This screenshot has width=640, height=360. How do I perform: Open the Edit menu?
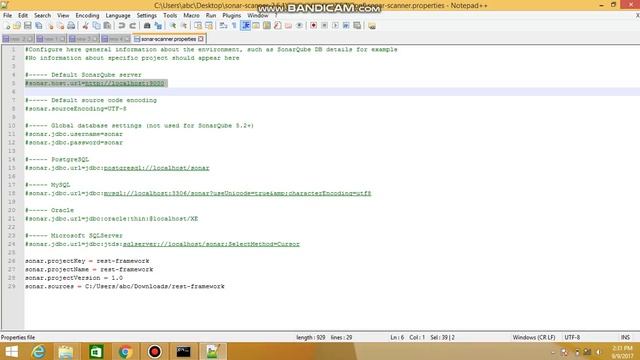(x=23, y=16)
